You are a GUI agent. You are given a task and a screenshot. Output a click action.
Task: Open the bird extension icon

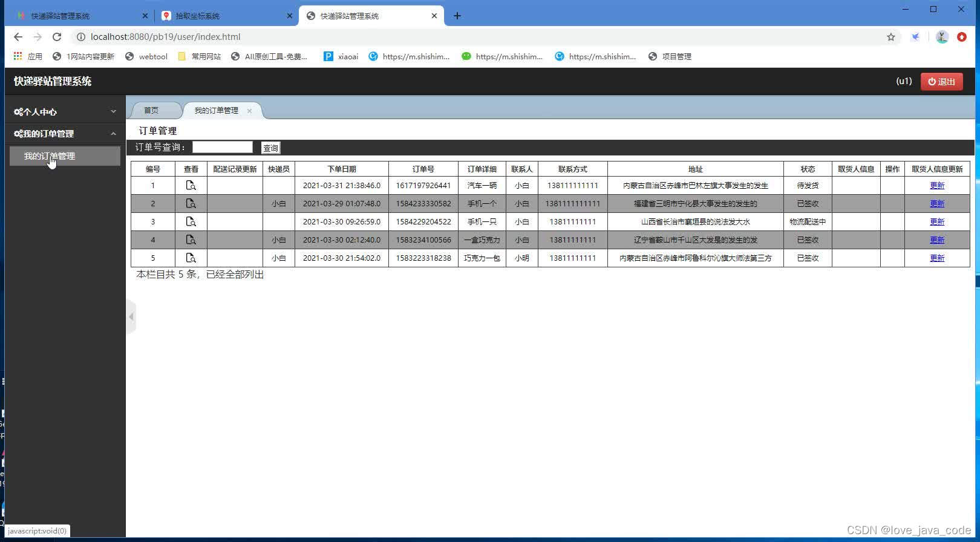pos(916,37)
